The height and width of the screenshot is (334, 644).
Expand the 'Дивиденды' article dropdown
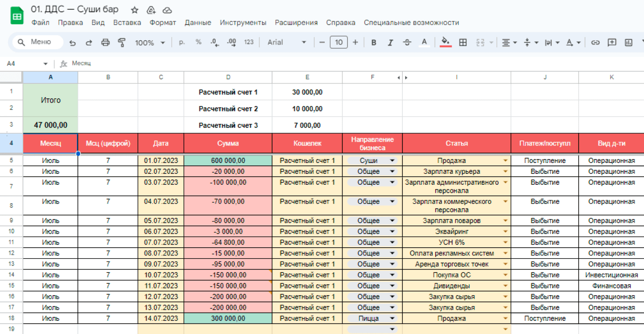[505, 286]
